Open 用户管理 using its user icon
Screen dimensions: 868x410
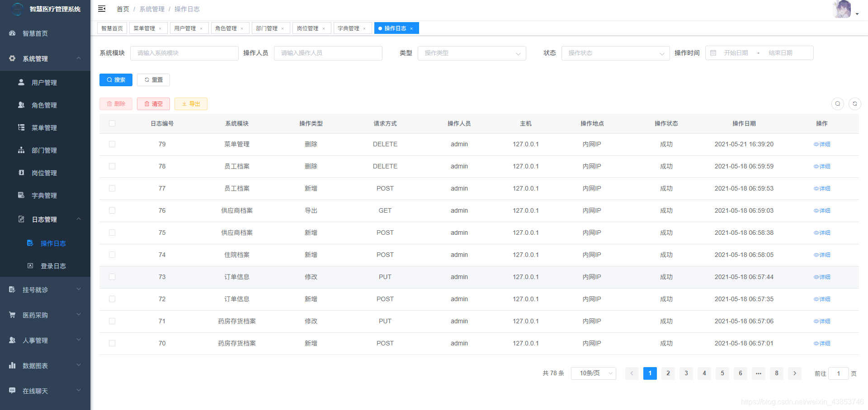21,82
